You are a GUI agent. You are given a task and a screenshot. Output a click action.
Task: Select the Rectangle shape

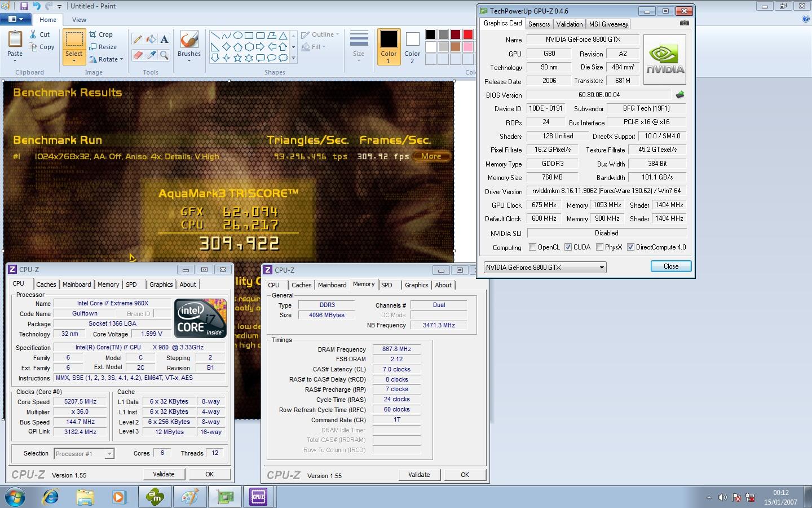coord(249,35)
